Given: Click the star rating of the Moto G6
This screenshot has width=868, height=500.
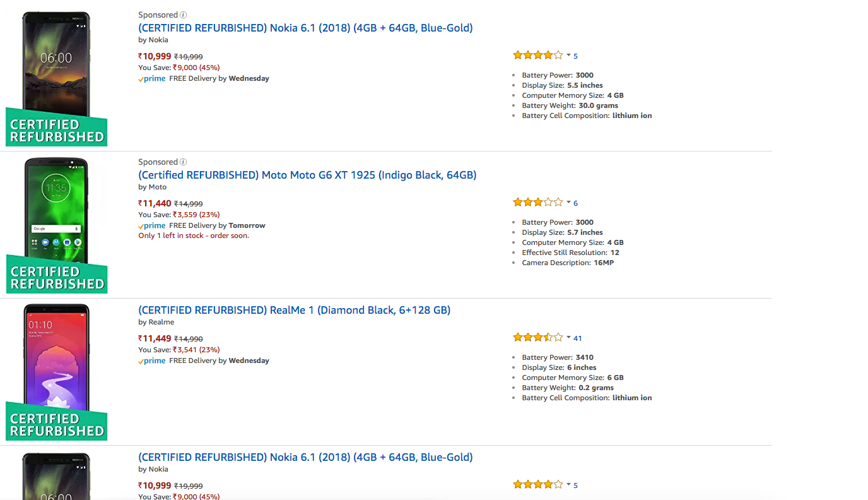Looking at the screenshot, I should [x=537, y=203].
